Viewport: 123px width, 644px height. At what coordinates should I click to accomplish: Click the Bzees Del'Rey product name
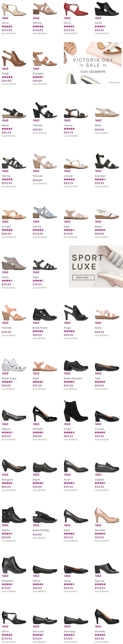(41, 530)
